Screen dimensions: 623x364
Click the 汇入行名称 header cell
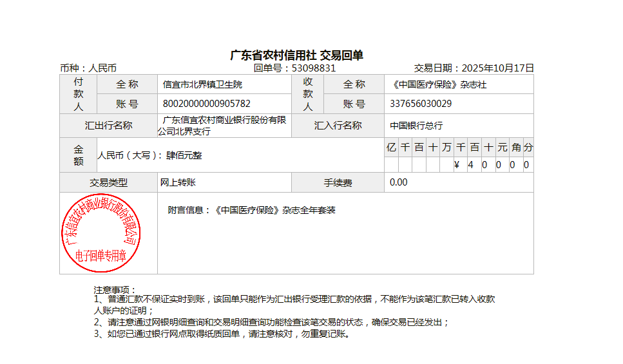pos(338,126)
